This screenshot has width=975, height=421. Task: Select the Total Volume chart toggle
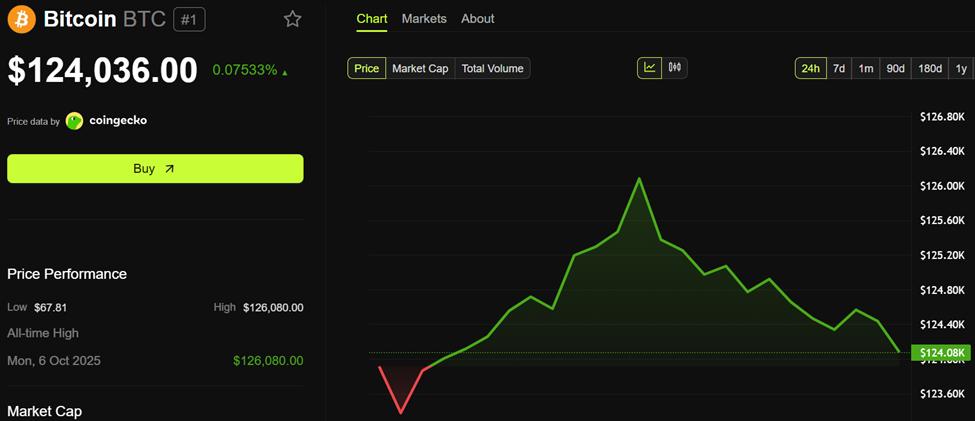[493, 68]
